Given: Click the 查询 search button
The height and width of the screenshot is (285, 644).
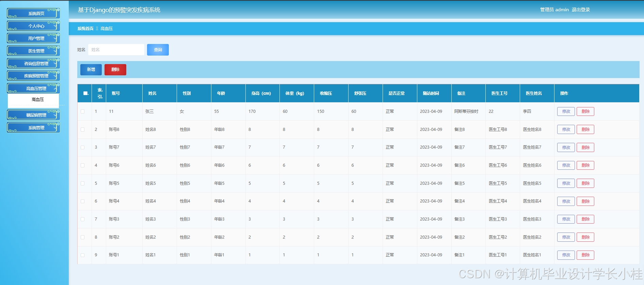Looking at the screenshot, I should click(x=158, y=50).
